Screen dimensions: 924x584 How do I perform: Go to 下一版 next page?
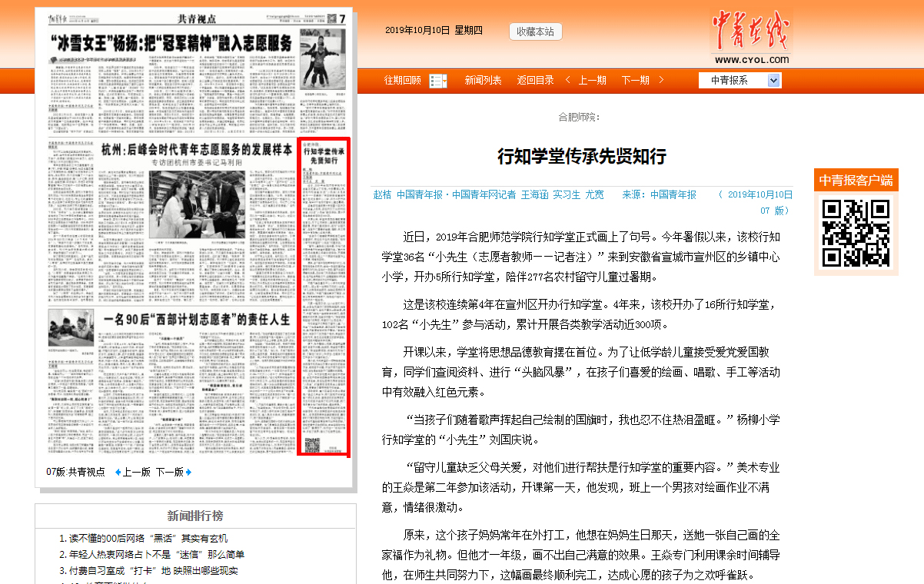pyautogui.click(x=170, y=472)
